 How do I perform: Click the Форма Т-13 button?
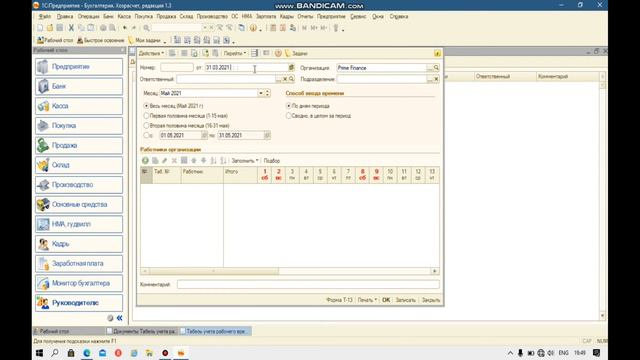339,300
